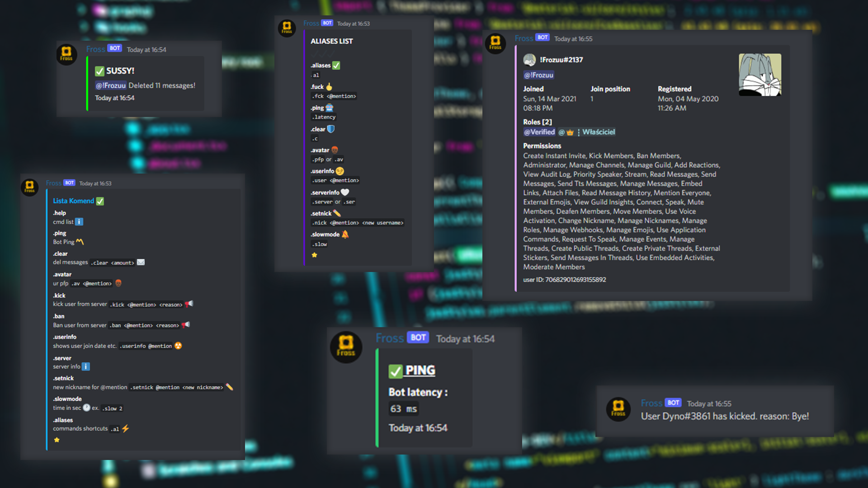Click Fross avatar in Aliases List message
The height and width of the screenshot is (488, 868).
tap(287, 28)
